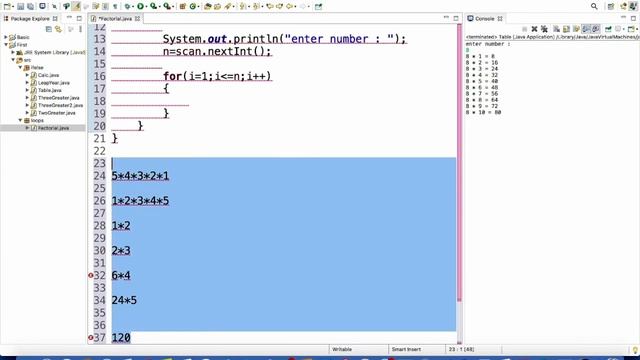Screen dimensions: 640x360
Task: Select ThreeGreater.java in Package Explorer
Action: tap(59, 98)
